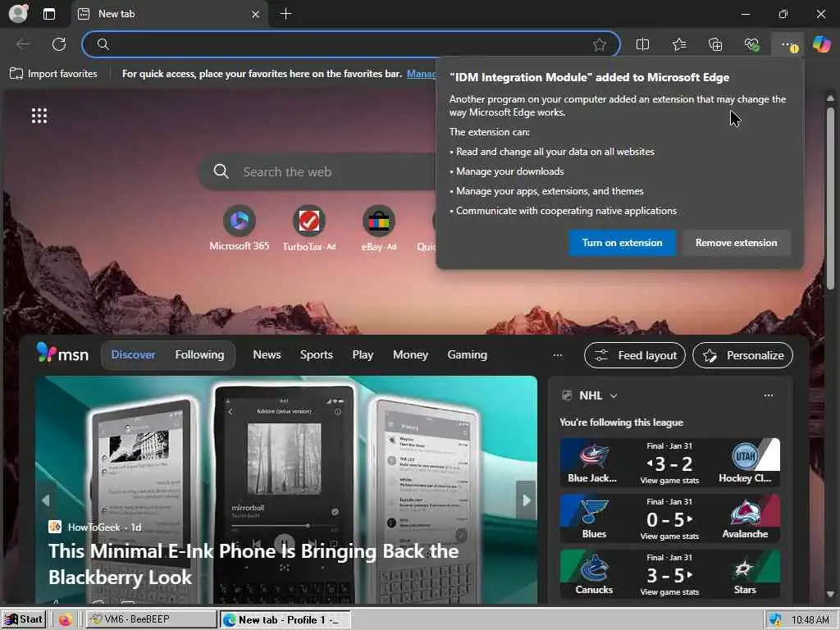
Task: Open the Windows Start button
Action: [x=24, y=619]
